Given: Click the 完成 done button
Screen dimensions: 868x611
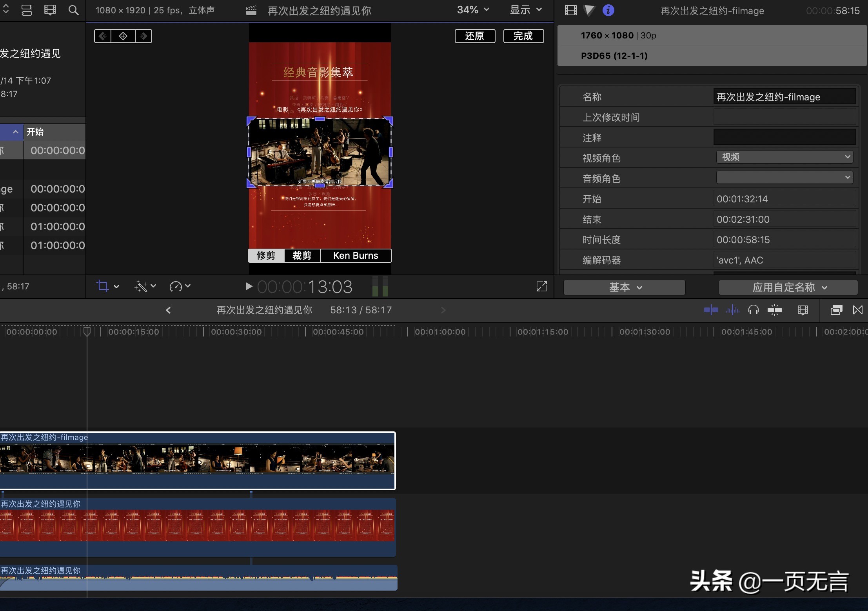Looking at the screenshot, I should coord(523,36).
